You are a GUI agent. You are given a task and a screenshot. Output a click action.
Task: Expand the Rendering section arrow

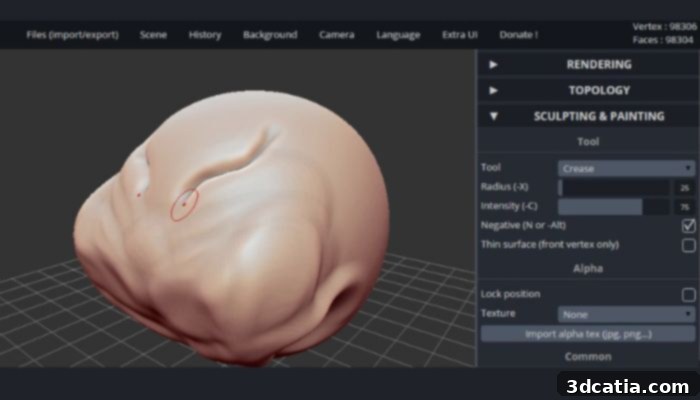tap(493, 65)
